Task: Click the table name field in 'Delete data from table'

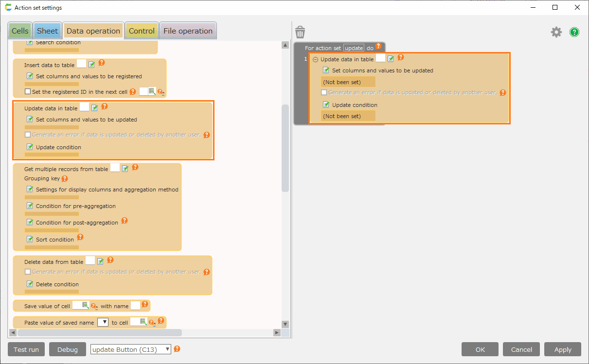Action: click(90, 261)
